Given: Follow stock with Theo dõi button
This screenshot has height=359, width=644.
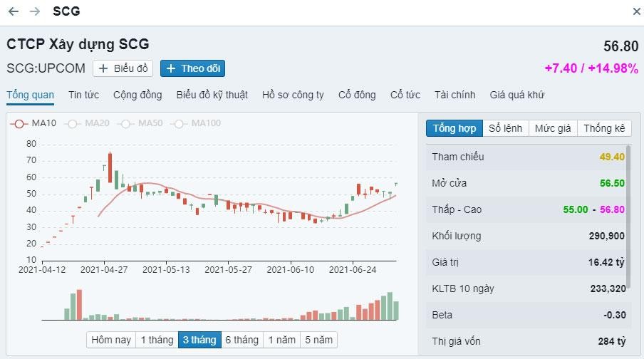Looking at the screenshot, I should point(192,68).
